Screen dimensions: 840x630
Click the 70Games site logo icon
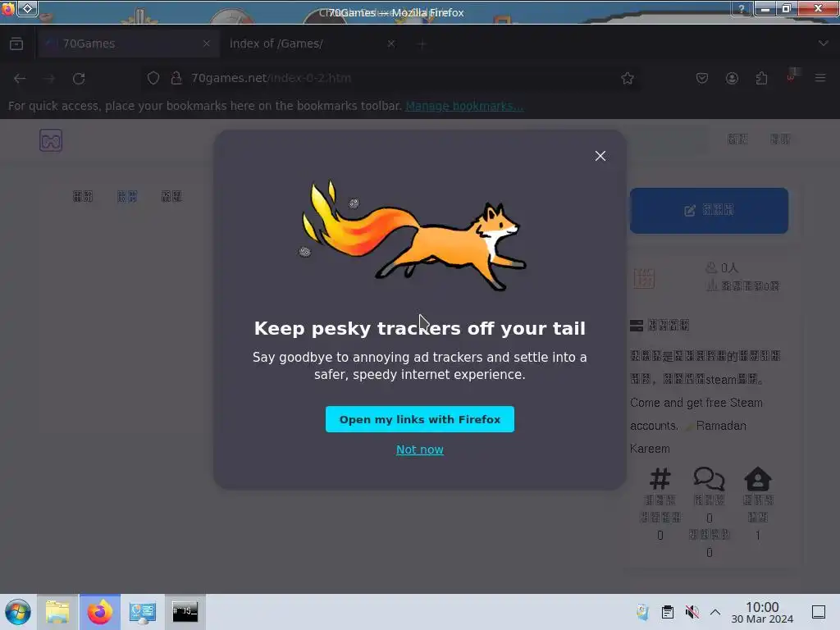51,140
